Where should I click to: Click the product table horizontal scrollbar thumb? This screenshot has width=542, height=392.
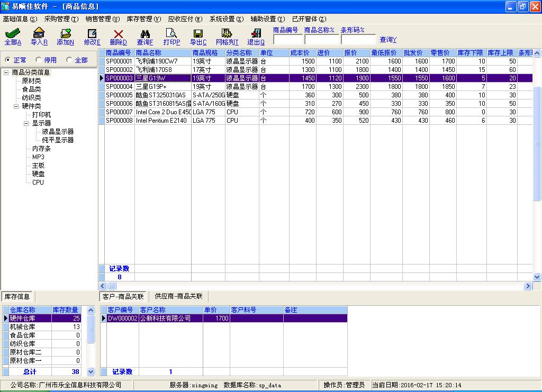click(x=112, y=286)
